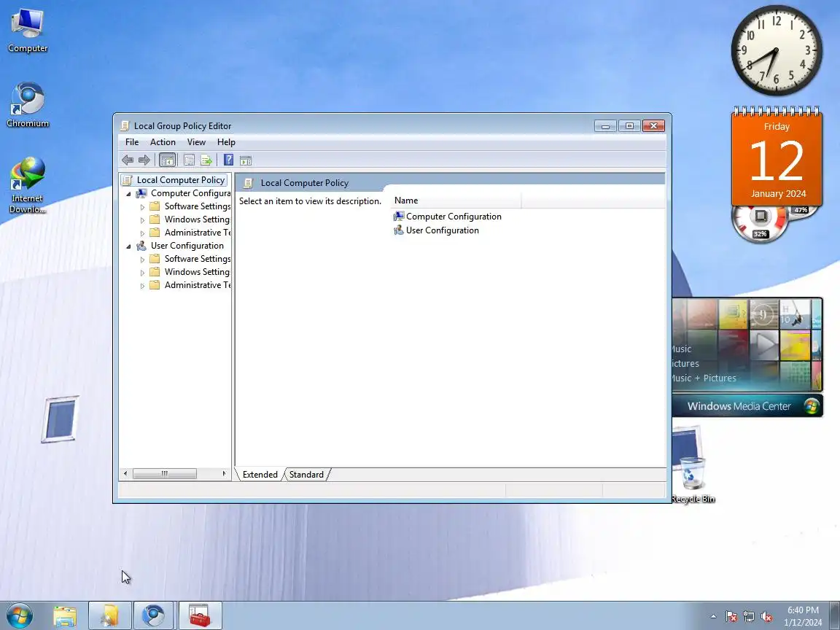This screenshot has width=840, height=630.
Task: Open Windows Explorer from the taskbar
Action: coord(65,615)
